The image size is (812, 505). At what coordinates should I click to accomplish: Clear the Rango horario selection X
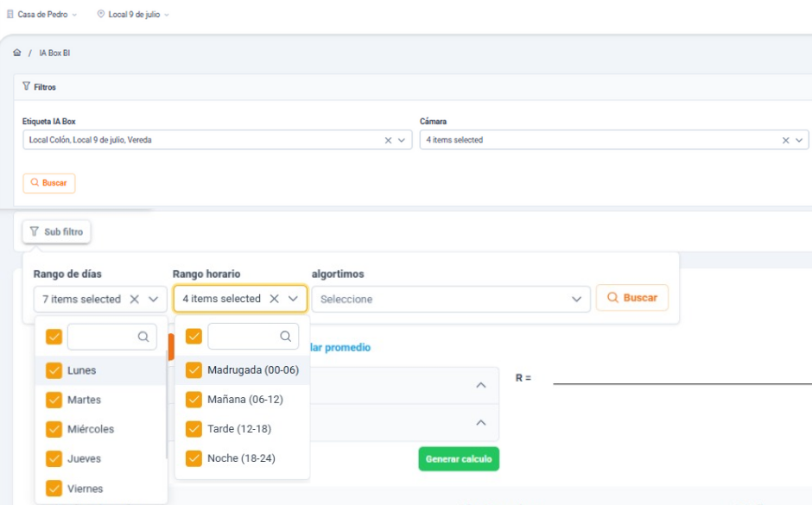point(274,299)
